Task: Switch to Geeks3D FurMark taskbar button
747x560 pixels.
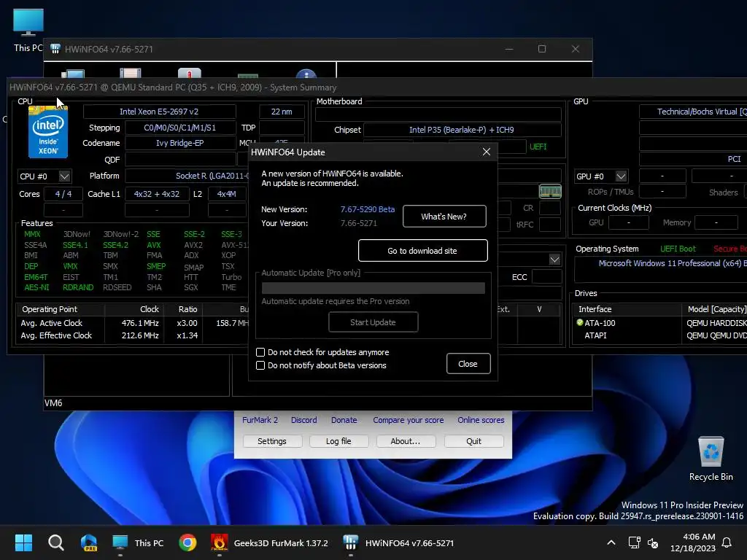Action: tap(269, 542)
